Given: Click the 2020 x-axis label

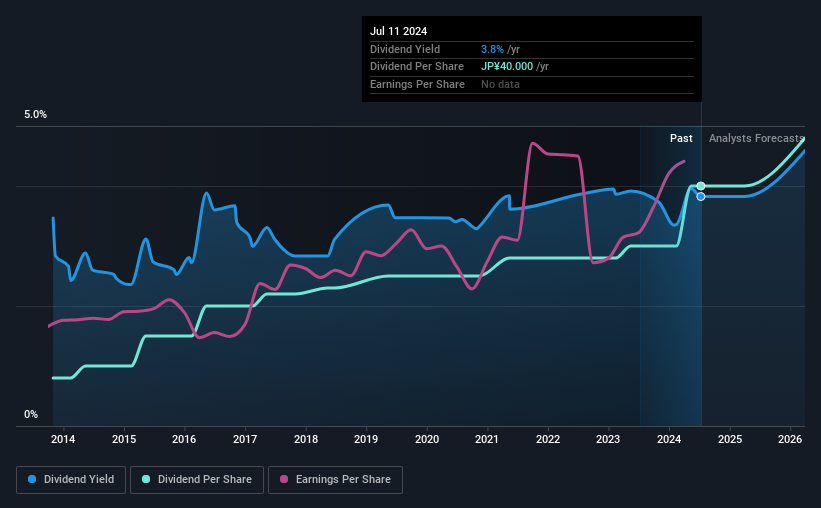Looking at the screenshot, I should 427,439.
